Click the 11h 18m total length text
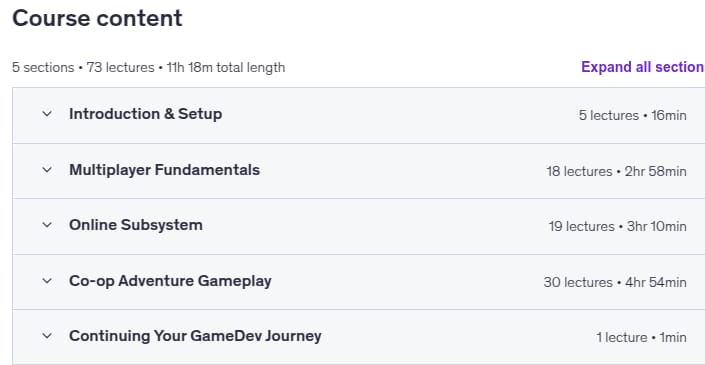 click(226, 67)
